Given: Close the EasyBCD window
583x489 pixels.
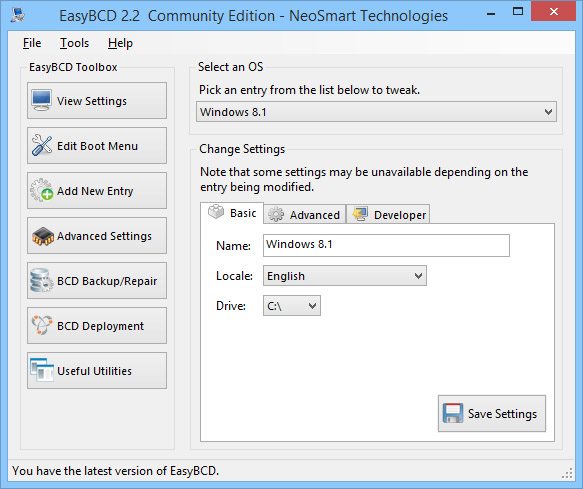Looking at the screenshot, I should pos(554,12).
